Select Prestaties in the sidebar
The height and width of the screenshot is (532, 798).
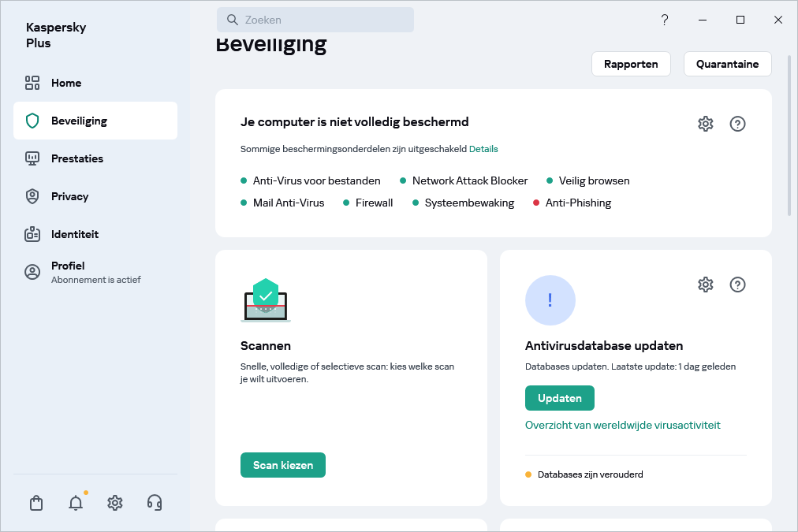pyautogui.click(x=77, y=158)
